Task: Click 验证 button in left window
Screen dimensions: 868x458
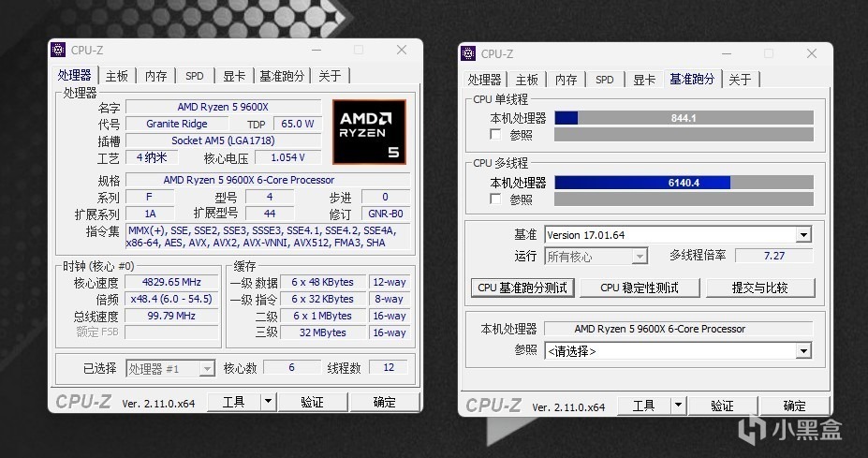Action: 312,402
